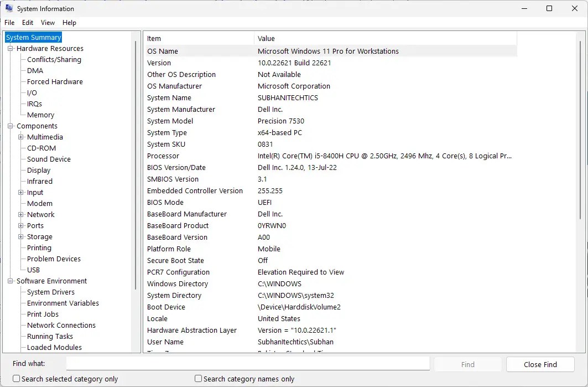Select I/O tree item
Image resolution: width=588 pixels, height=387 pixels.
coord(32,92)
